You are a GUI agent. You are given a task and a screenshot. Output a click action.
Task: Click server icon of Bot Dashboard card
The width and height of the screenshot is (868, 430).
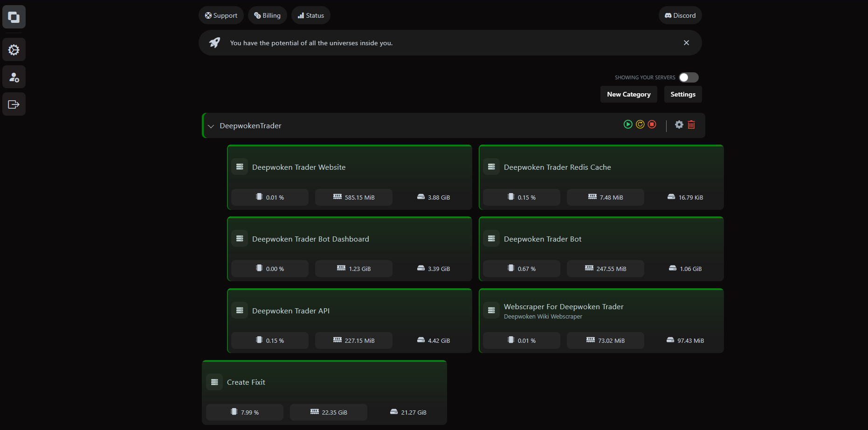click(240, 239)
